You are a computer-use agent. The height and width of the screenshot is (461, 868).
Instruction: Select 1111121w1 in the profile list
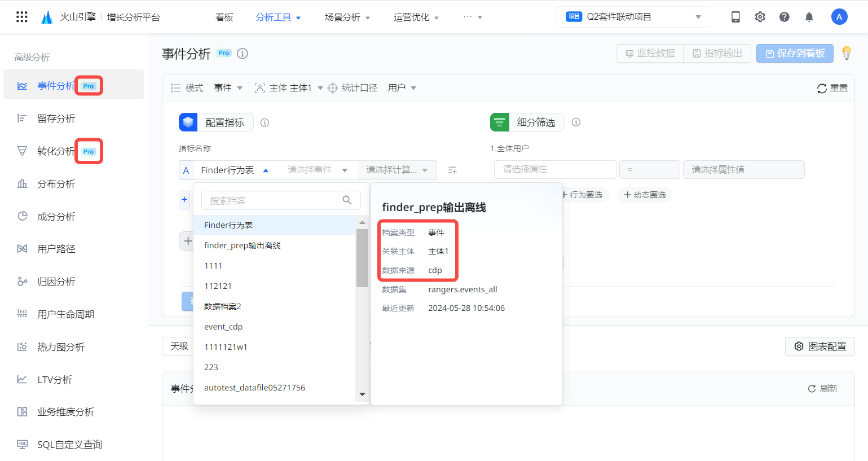pyautogui.click(x=275, y=347)
